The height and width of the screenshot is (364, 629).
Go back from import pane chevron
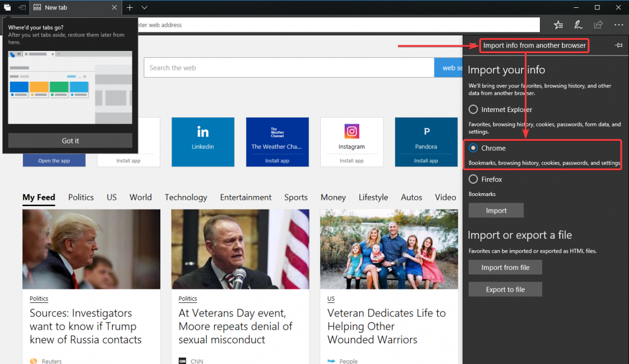[473, 45]
